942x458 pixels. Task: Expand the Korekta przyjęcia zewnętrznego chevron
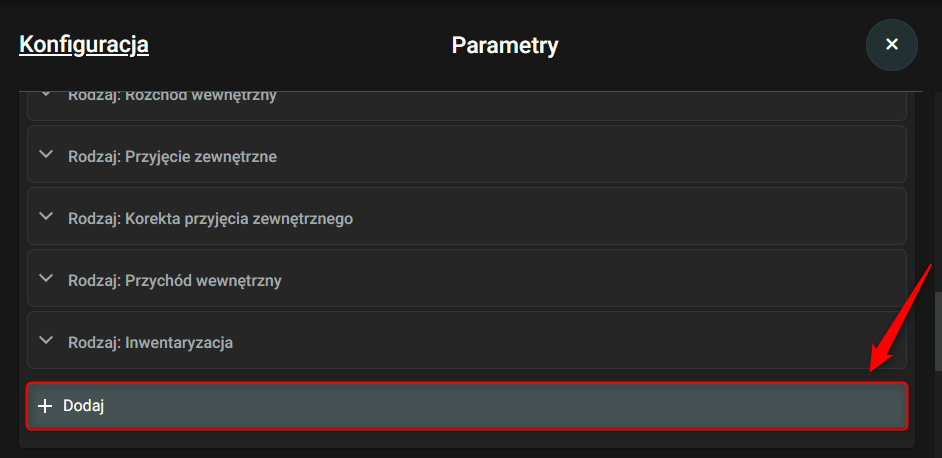pyautogui.click(x=46, y=216)
